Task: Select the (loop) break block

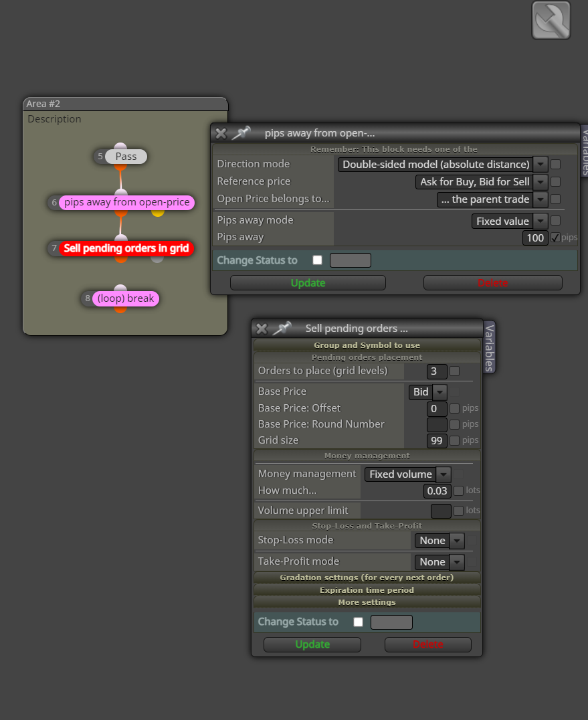Action: pos(126,298)
